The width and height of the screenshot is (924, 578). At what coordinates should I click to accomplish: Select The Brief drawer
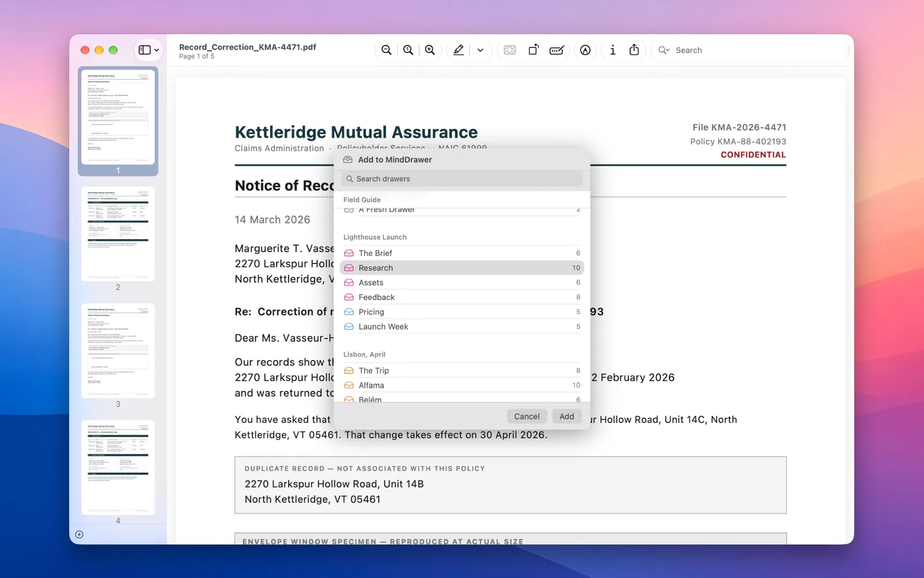pos(462,253)
